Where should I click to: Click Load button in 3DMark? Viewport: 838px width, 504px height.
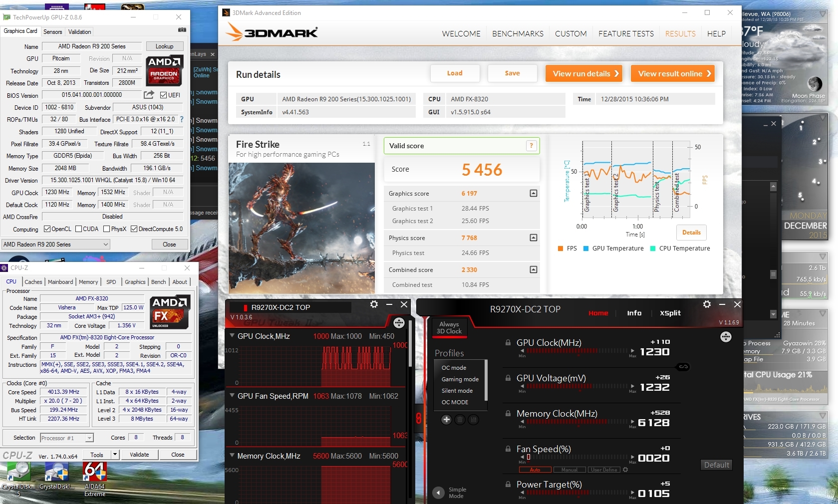455,73
